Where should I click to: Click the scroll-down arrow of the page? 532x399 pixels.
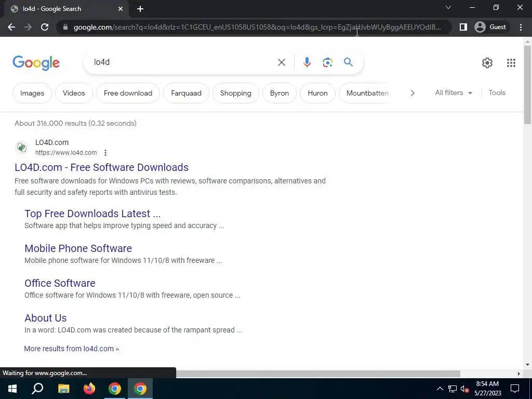coord(527,365)
